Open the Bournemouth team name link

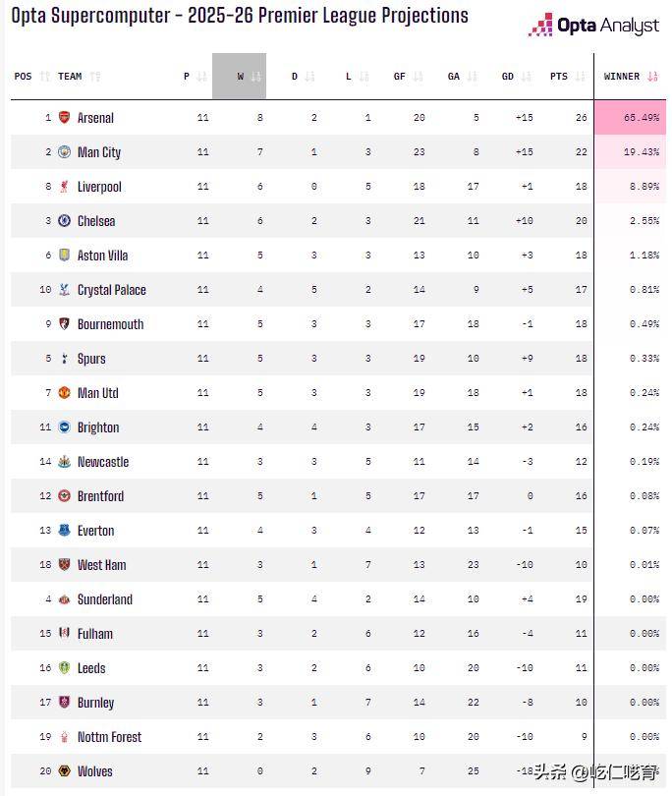click(x=110, y=324)
